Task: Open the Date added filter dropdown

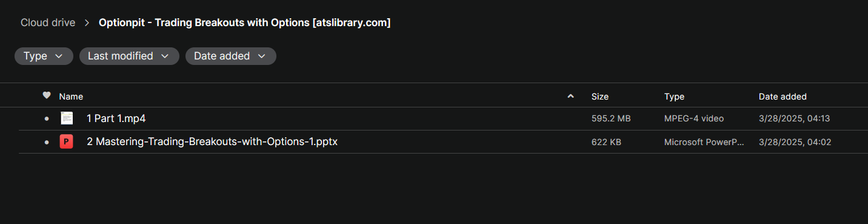Action: pos(230,56)
